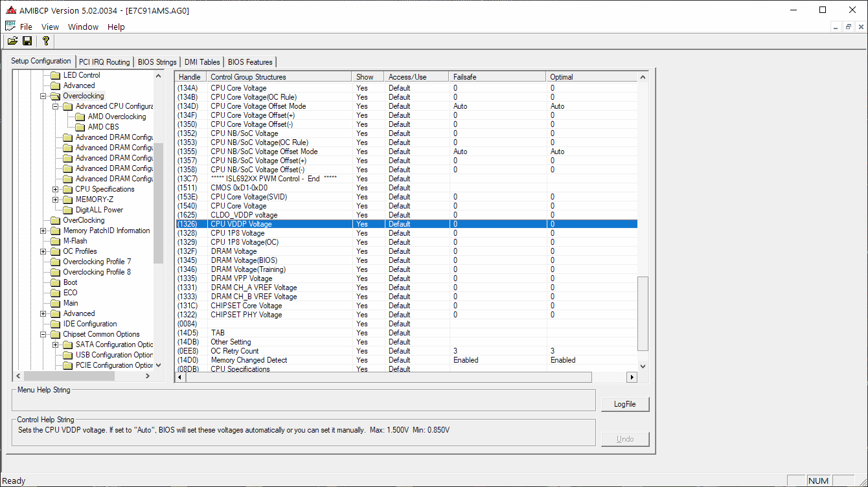Open the Window menu
The image size is (868, 487).
point(83,27)
